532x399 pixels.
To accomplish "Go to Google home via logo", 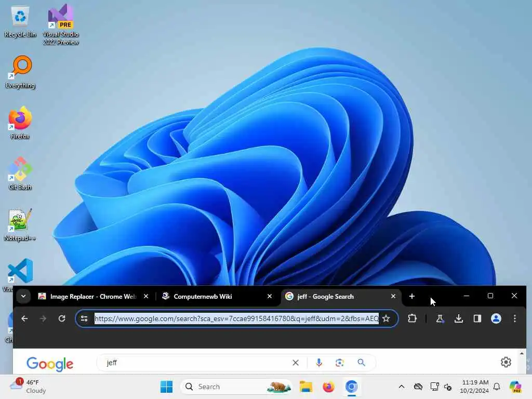I will click(x=50, y=364).
